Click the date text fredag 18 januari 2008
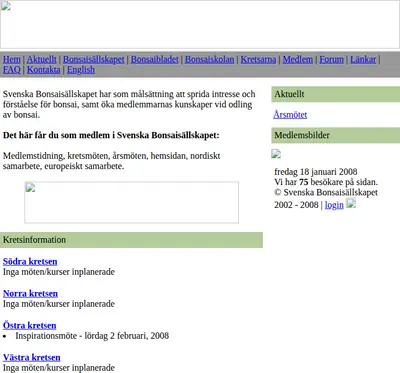This screenshot has width=400, height=373. point(316,172)
